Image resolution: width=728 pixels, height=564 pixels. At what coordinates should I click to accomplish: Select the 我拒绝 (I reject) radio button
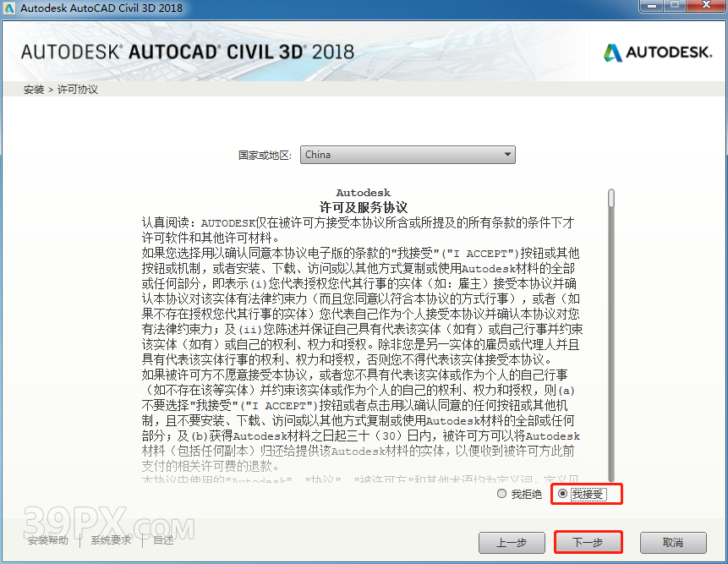click(501, 494)
